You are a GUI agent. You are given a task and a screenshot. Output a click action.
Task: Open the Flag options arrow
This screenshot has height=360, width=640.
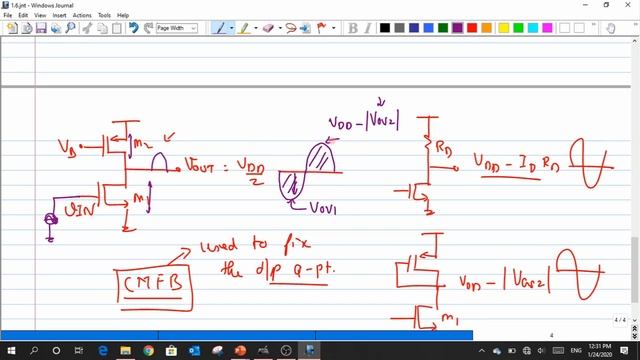click(x=333, y=28)
